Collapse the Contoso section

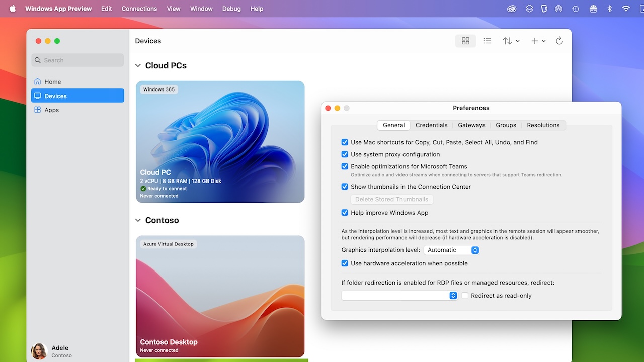point(138,221)
